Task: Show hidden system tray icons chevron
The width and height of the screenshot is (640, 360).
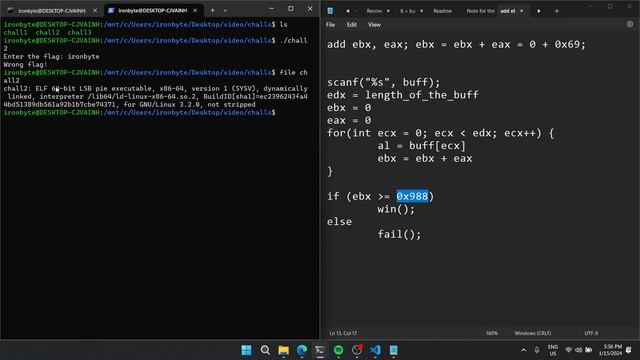Action: pos(523,350)
